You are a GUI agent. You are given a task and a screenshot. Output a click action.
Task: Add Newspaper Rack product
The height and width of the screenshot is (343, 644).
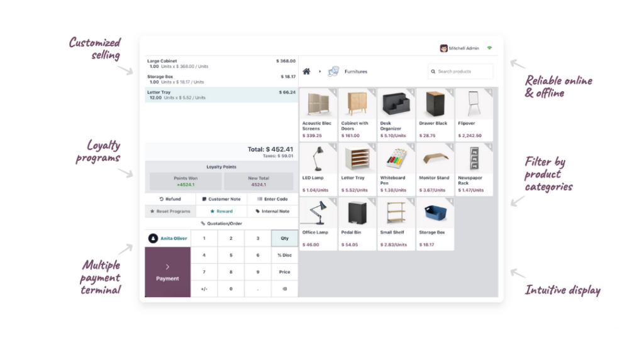(474, 169)
